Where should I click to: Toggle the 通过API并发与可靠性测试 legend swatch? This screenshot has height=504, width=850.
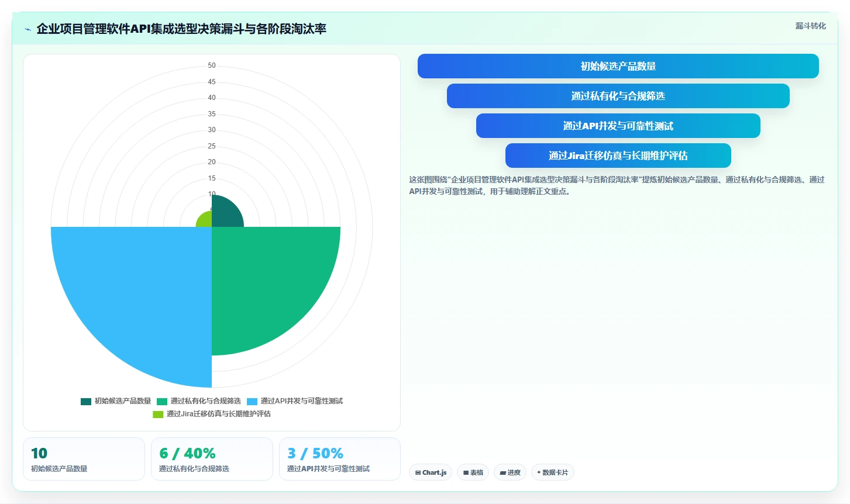point(252,401)
